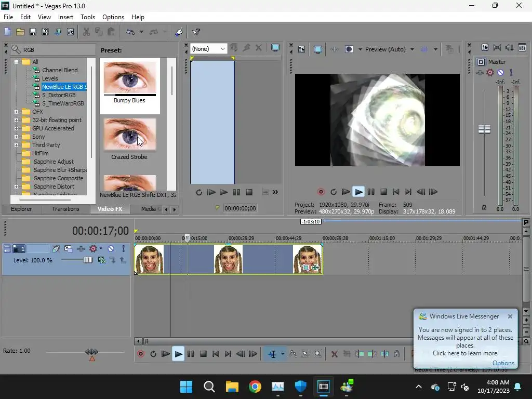Open the interactive tutorials icon

(179, 32)
